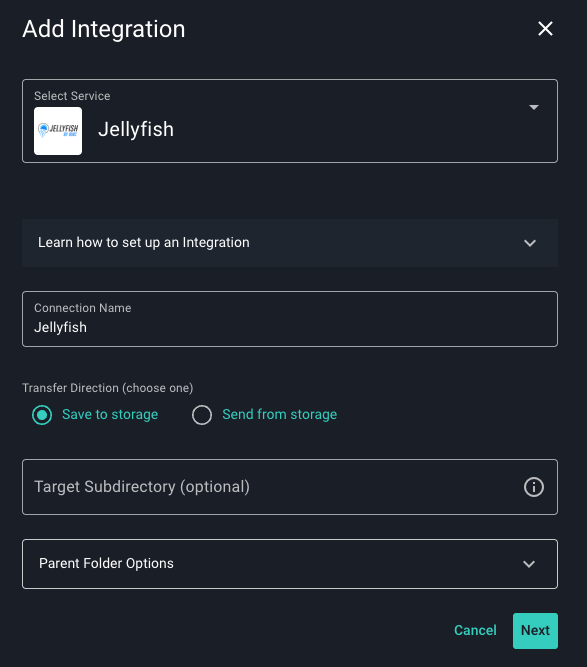The image size is (587, 667).
Task: Expand Learn how to set up an Integration
Action: (x=290, y=243)
